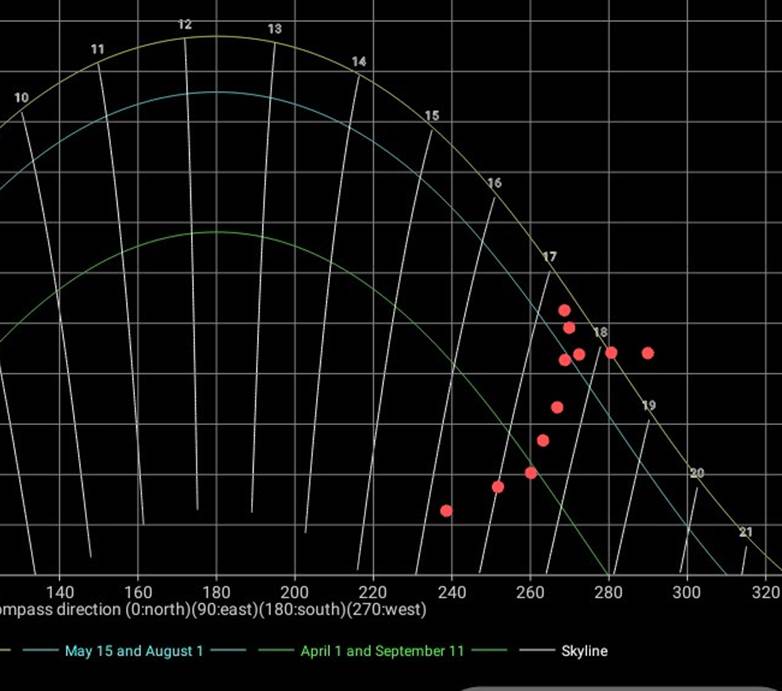Click the Skyline legend entry
This screenshot has width=782, height=691.
click(x=582, y=651)
